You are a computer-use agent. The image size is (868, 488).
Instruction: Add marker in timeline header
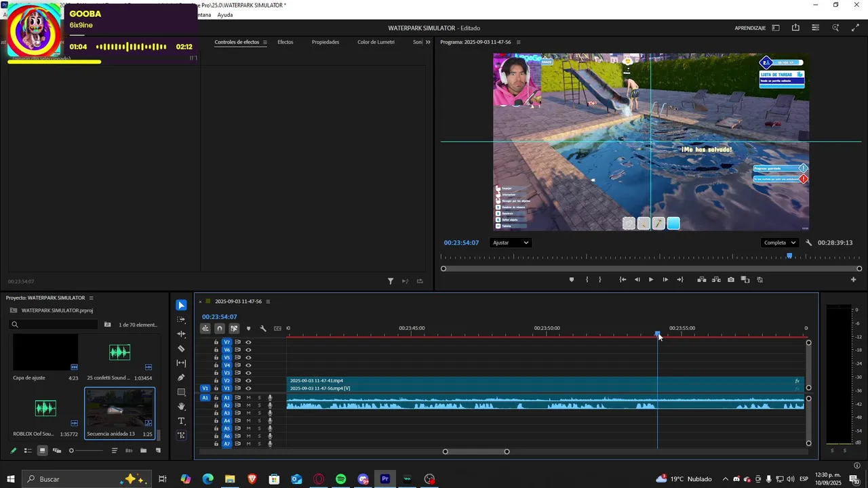(248, 329)
